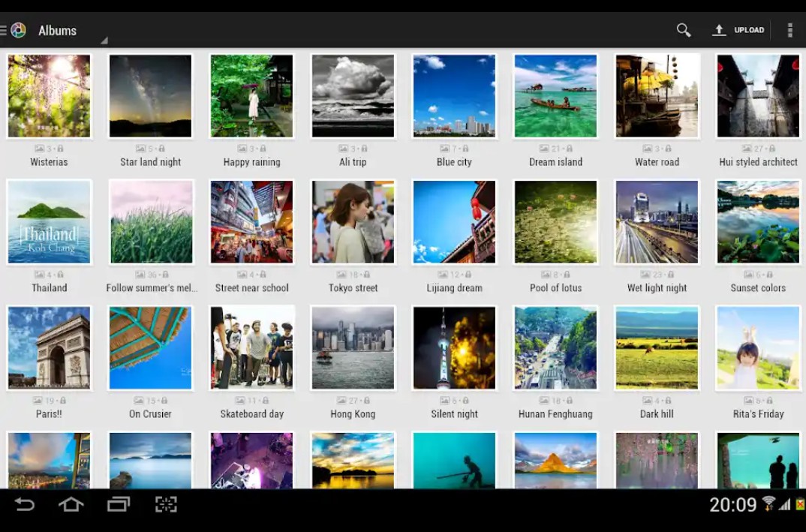
Task: Open the Star land night album
Action: pyautogui.click(x=150, y=96)
